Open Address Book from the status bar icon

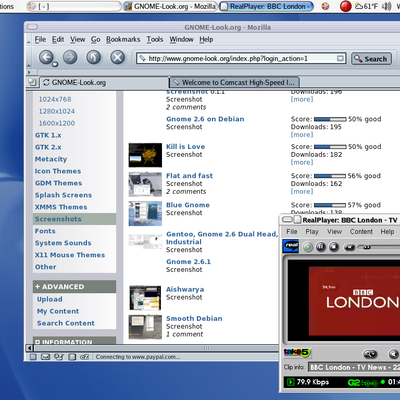tap(72, 357)
